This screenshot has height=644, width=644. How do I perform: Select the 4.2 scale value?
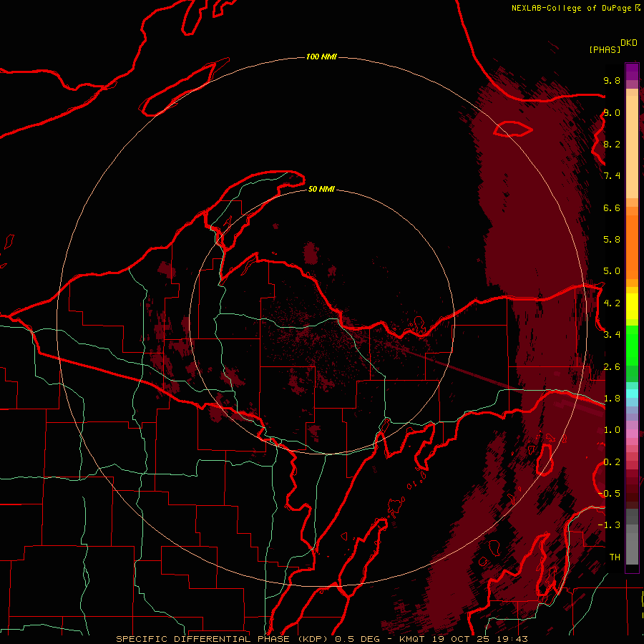coord(612,303)
